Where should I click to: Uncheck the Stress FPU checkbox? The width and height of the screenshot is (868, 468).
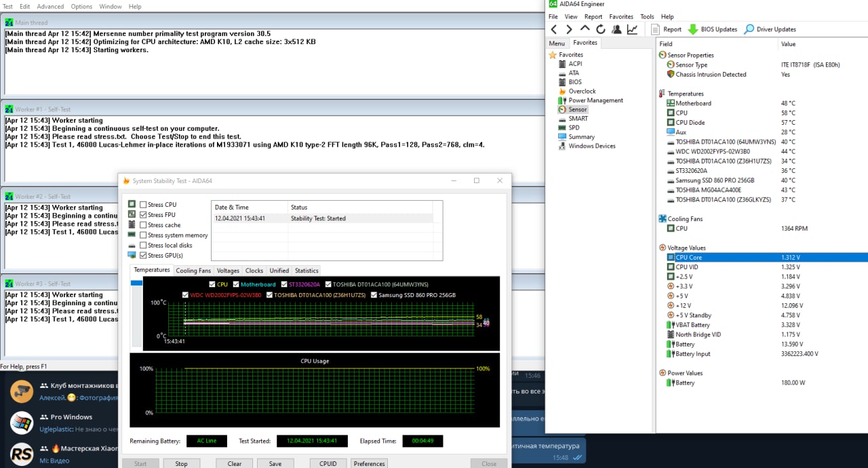coord(143,215)
